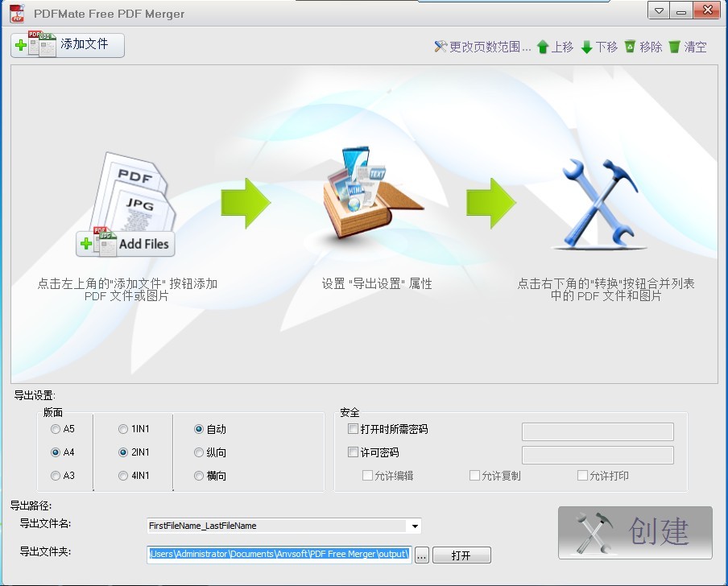Image resolution: width=728 pixels, height=586 pixels.
Task: Click the 创建 create button
Action: tap(635, 532)
